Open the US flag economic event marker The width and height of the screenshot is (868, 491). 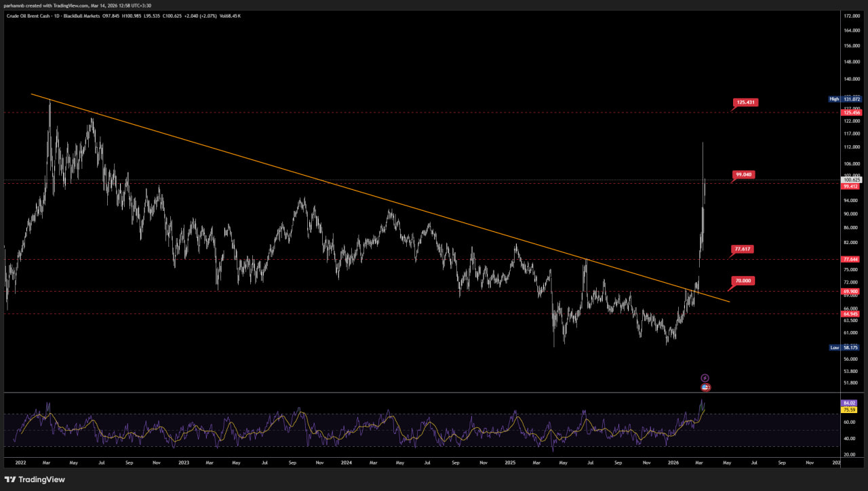click(705, 387)
